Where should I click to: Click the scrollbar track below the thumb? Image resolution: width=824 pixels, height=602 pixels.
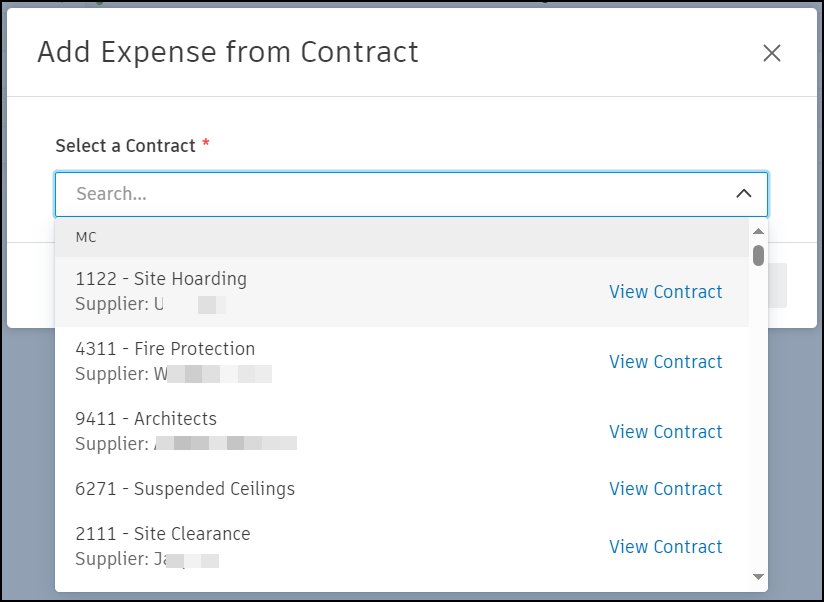pyautogui.click(x=758, y=420)
